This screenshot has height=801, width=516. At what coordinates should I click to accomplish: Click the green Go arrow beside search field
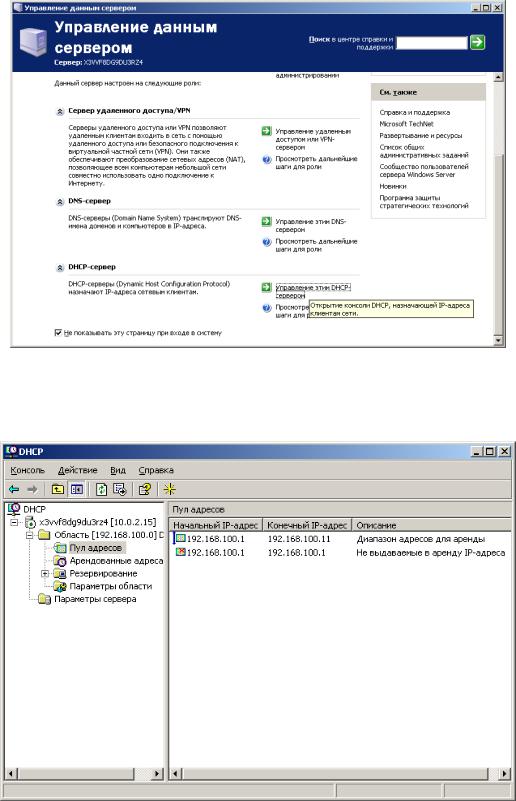point(477,42)
